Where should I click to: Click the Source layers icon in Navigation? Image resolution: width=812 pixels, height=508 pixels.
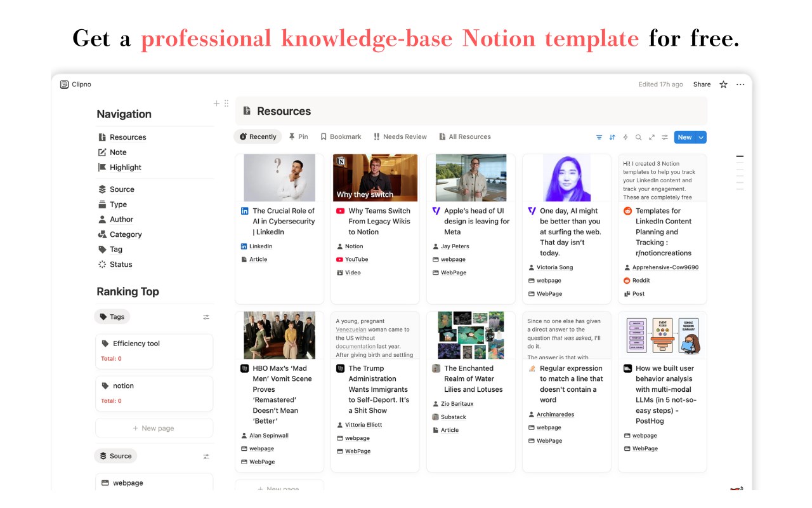click(102, 189)
